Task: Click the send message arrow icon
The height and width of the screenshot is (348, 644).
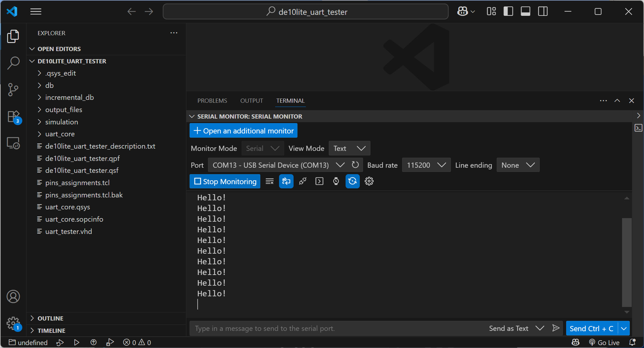Action: pyautogui.click(x=556, y=328)
